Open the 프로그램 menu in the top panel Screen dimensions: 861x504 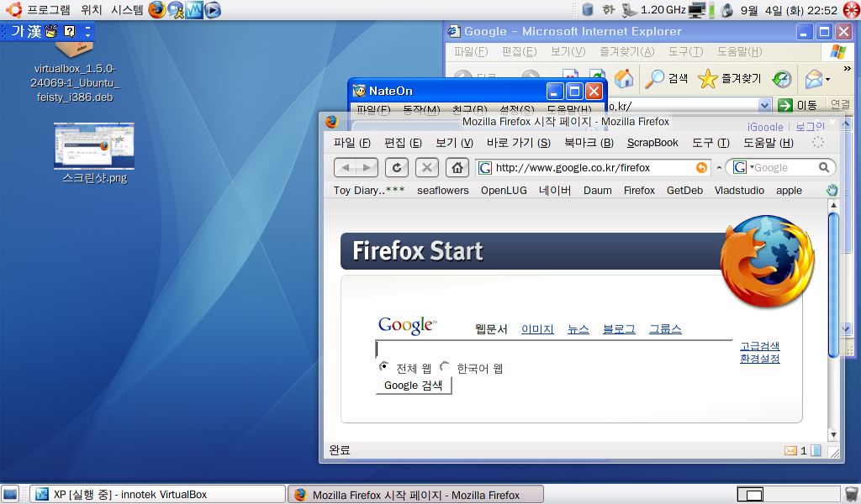[48, 10]
